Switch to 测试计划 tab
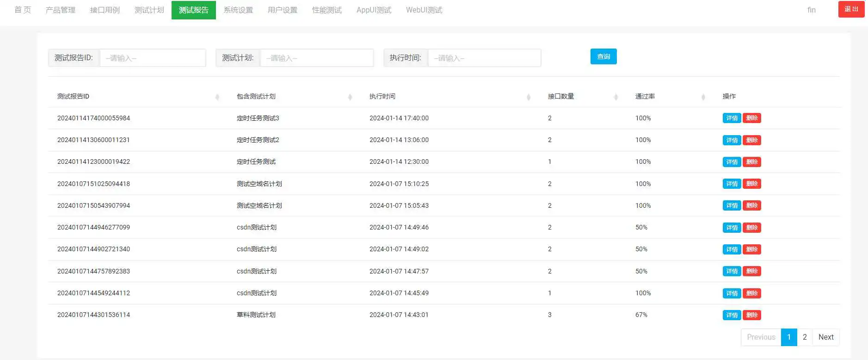 pos(149,10)
